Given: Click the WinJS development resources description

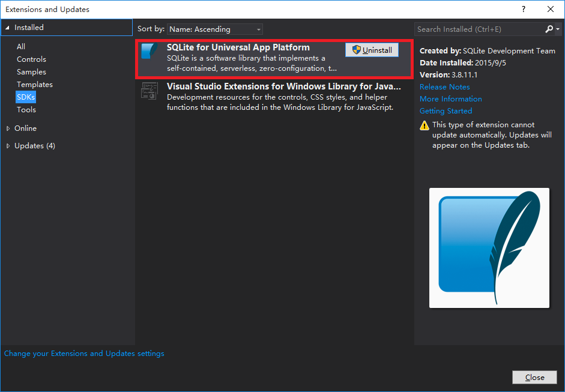Looking at the screenshot, I should click(x=280, y=102).
